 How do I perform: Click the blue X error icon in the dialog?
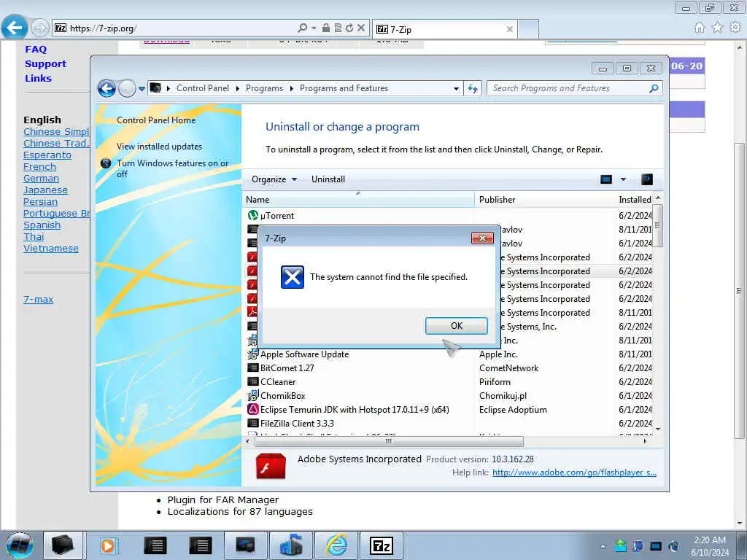click(x=292, y=277)
